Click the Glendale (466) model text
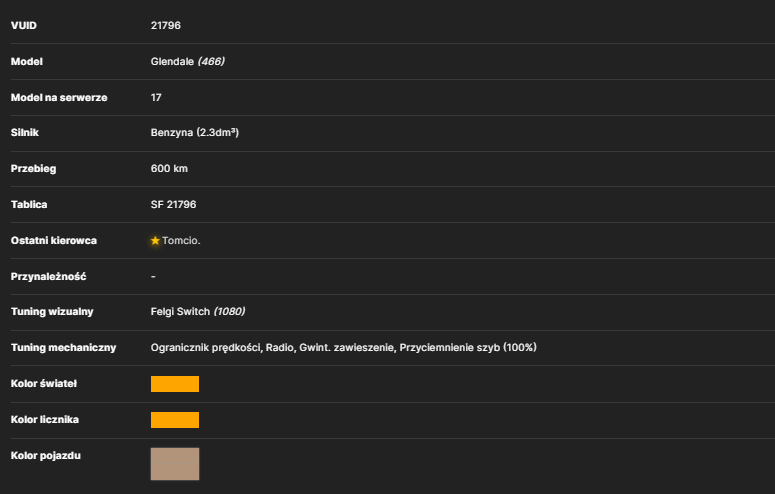The height and width of the screenshot is (494, 775). pos(187,61)
